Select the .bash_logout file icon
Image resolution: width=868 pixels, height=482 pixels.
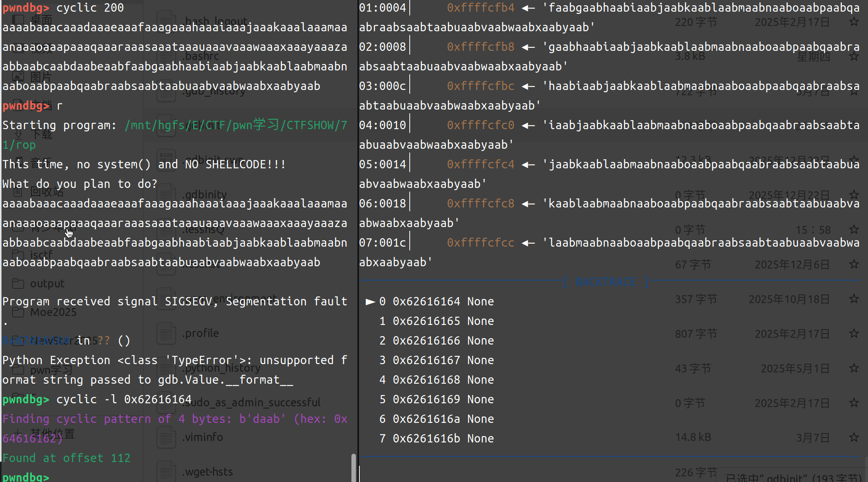[166, 21]
